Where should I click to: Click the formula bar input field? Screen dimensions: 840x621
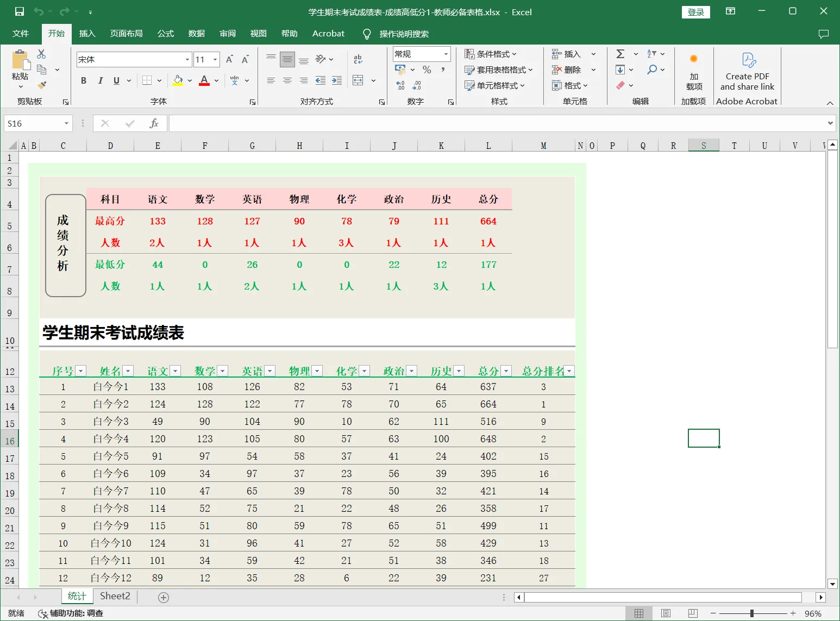click(497, 123)
